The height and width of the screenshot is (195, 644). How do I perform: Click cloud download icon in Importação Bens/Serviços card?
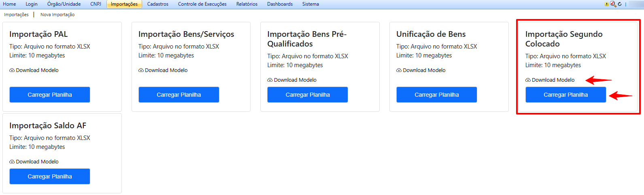(x=141, y=70)
